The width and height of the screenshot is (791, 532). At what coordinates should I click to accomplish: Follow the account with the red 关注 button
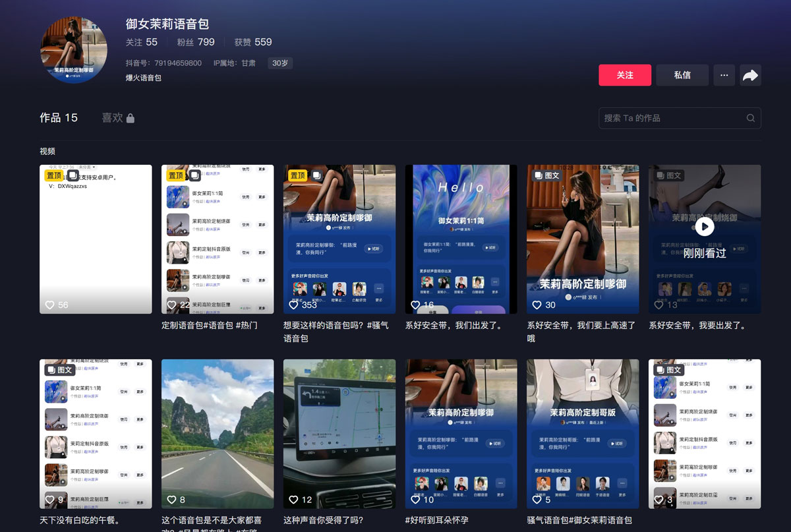click(624, 75)
